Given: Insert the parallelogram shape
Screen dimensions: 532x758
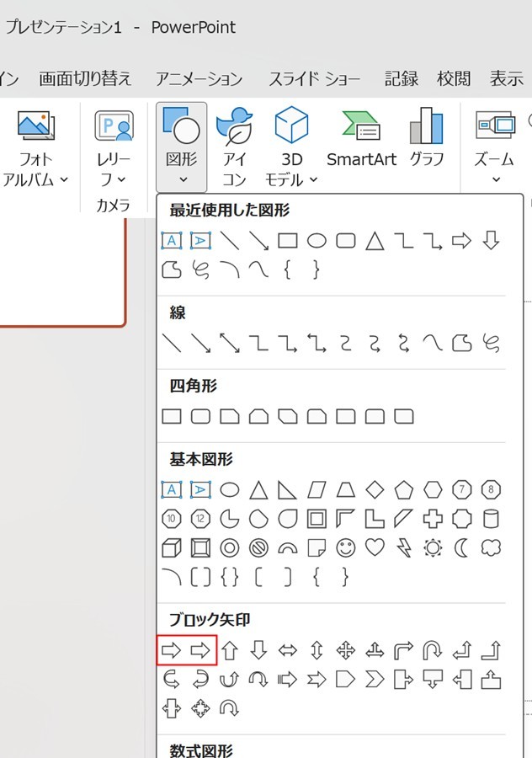Looking at the screenshot, I should tap(317, 490).
